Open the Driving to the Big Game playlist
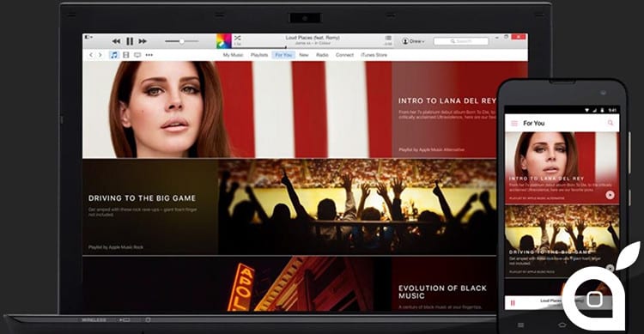 point(142,198)
